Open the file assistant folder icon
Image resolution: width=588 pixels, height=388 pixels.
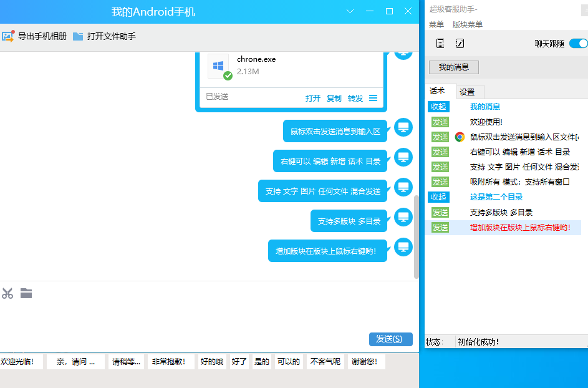coord(78,36)
